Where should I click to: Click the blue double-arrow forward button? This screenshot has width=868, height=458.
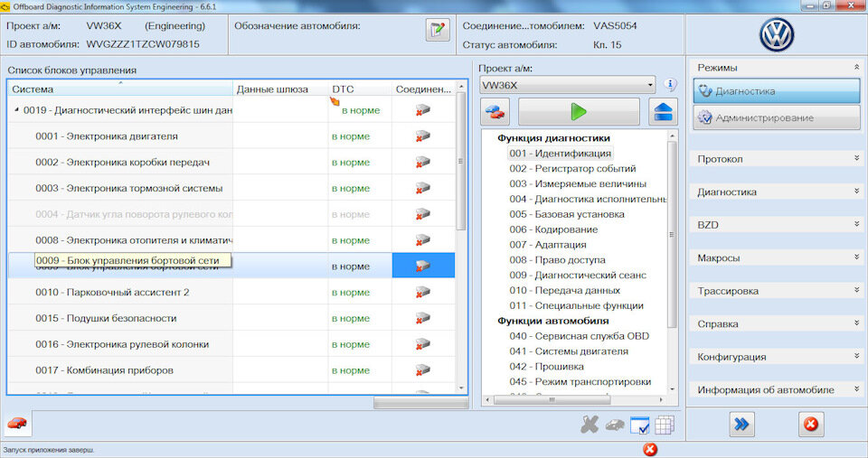point(741,425)
